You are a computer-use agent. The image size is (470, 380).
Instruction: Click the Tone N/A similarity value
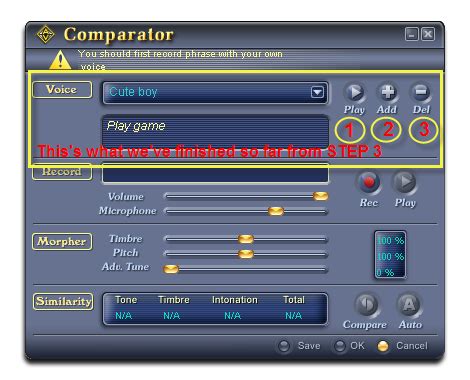pos(123,315)
